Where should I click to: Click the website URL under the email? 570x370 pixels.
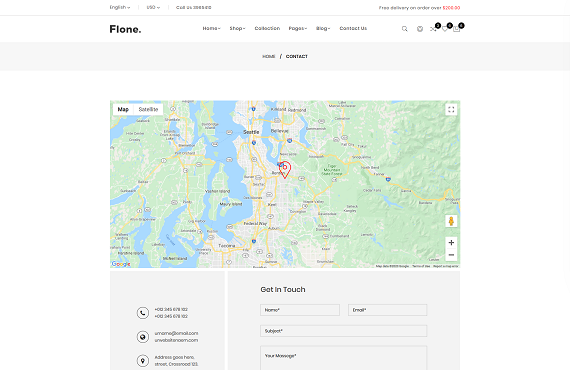(x=176, y=340)
